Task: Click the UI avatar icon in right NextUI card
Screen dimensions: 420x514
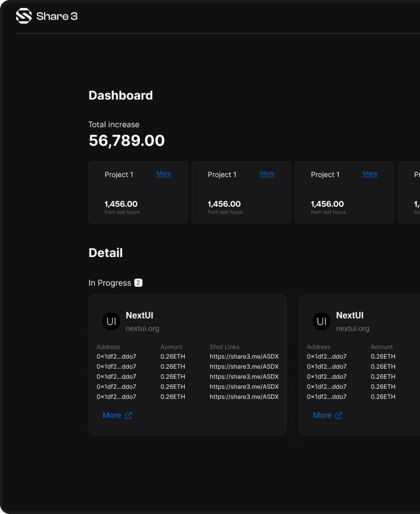Action: (x=321, y=321)
